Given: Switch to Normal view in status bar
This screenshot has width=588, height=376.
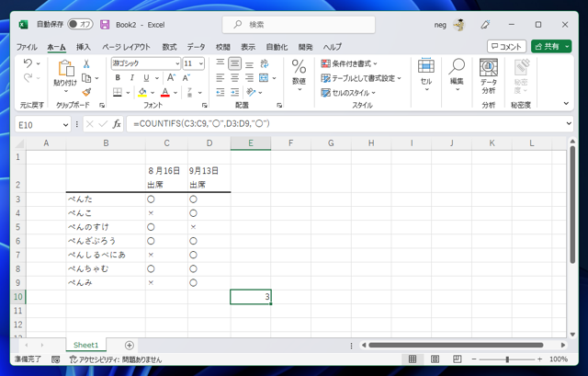Looking at the screenshot, I should (x=413, y=359).
